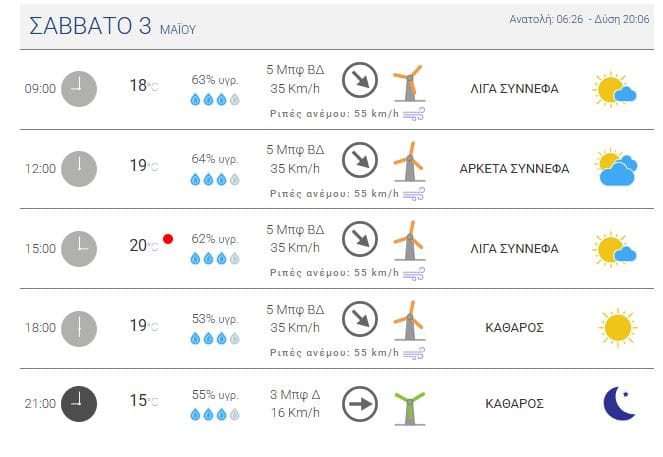Click the 12:00 cloudy weather icon
Viewport: 663px width, 457px height.
(616, 167)
